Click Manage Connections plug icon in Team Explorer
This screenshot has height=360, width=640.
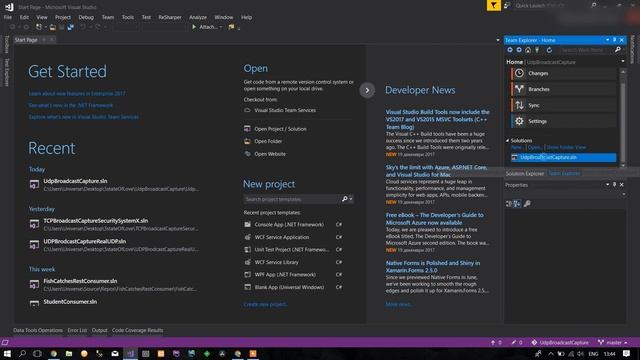coord(537,50)
